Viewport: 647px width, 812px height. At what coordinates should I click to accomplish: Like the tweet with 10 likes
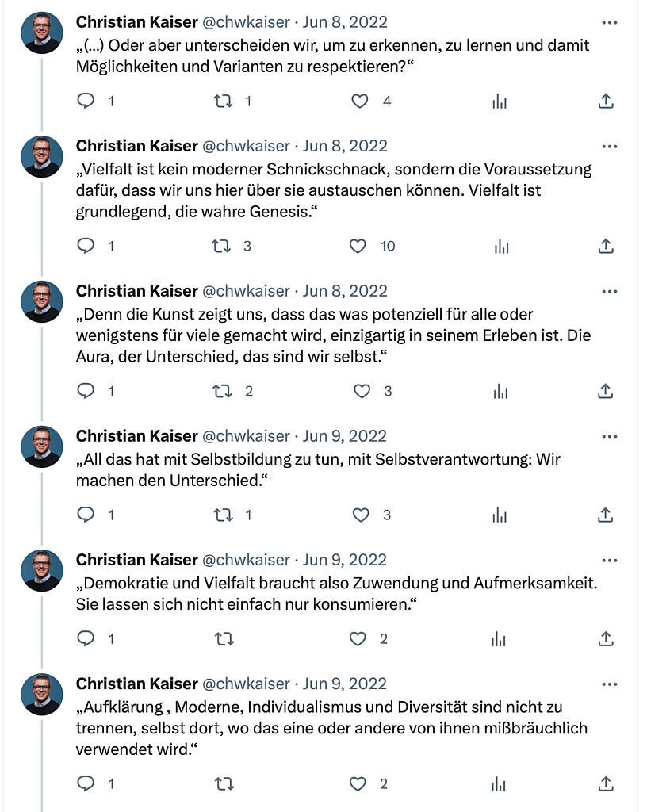359,246
